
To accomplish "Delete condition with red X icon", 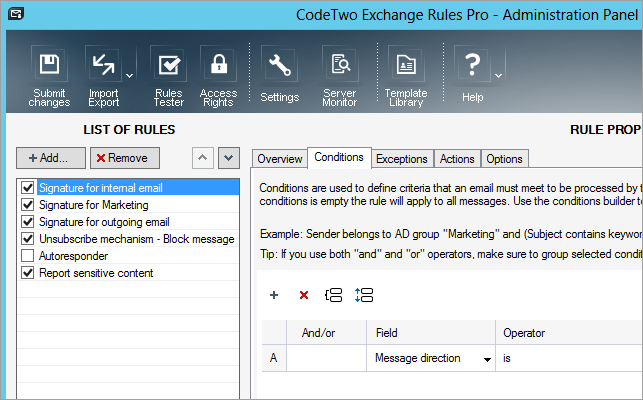I will pyautogui.click(x=304, y=295).
